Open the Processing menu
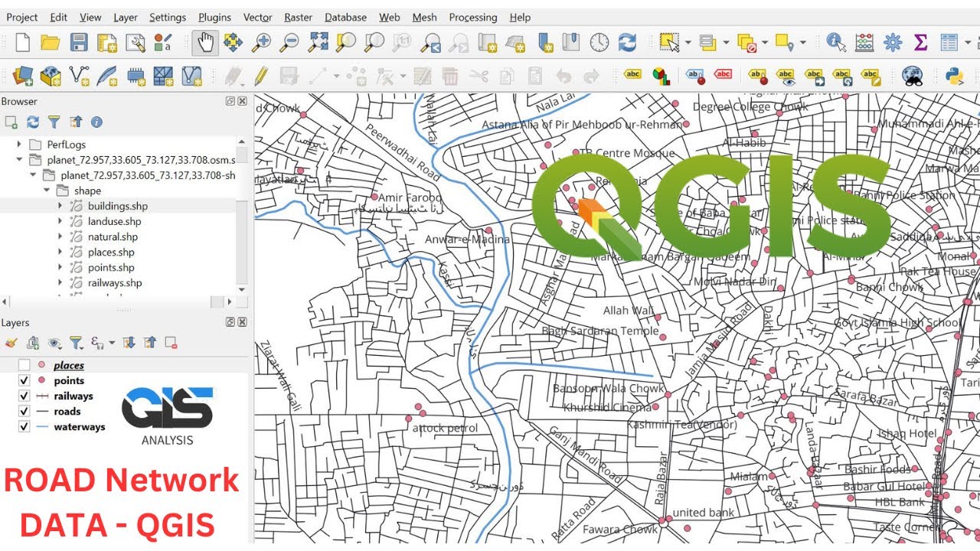The image size is (980, 551). 473,17
